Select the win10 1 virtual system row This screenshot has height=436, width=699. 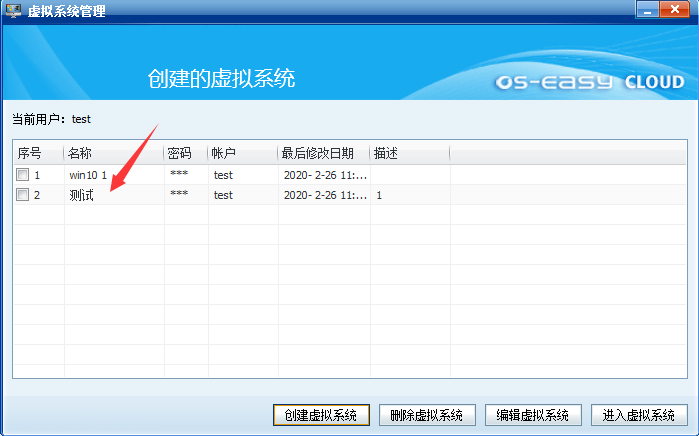[89, 175]
